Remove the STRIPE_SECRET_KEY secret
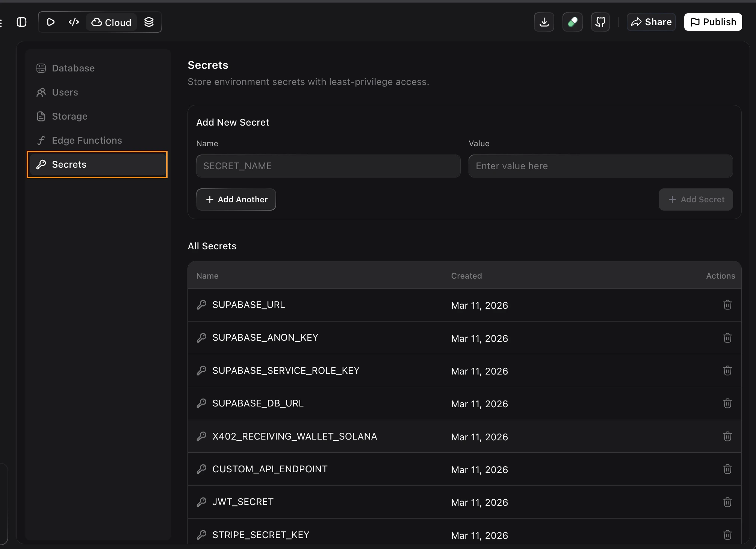Screen dimensions: 756x549 tap(727, 535)
